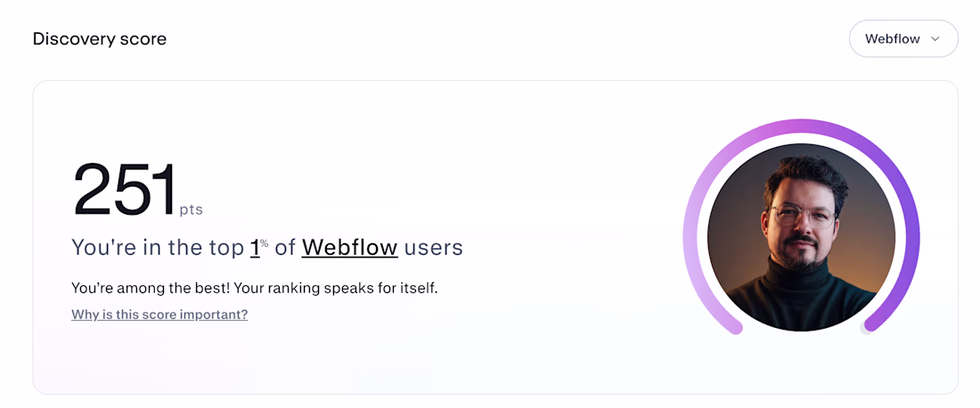
Task: Click the underlined "Webflow" in the ranking sentence
Action: pyautogui.click(x=349, y=248)
